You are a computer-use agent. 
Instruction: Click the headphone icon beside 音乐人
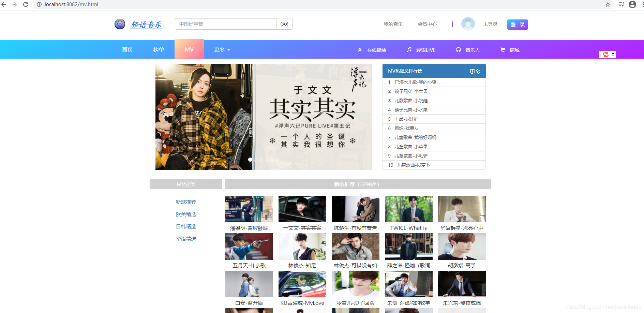click(x=458, y=49)
